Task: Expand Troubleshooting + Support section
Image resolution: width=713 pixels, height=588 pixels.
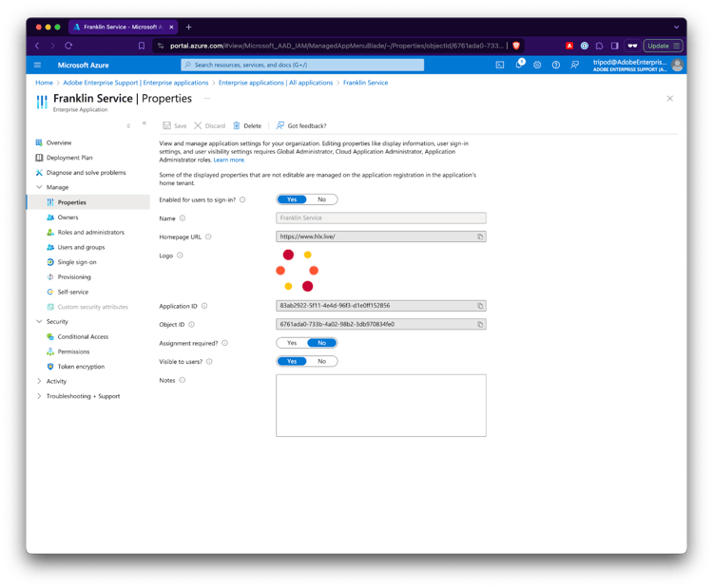Action: [39, 396]
